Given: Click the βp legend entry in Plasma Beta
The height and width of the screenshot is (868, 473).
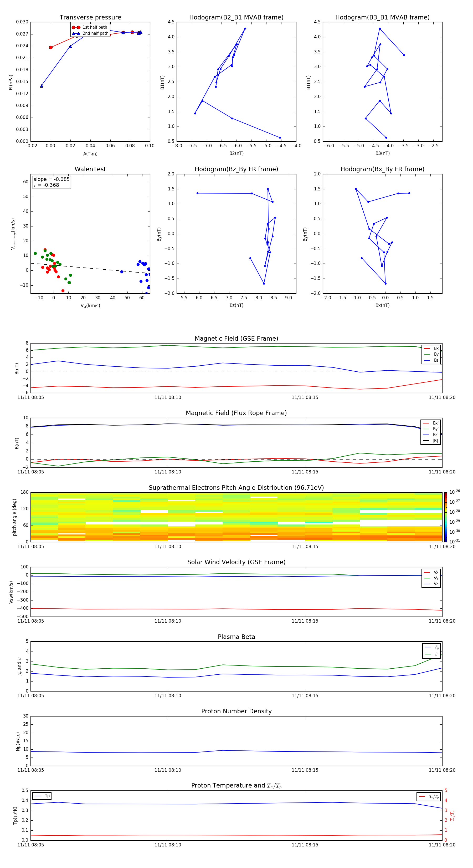Looking at the screenshot, I should click(431, 647).
